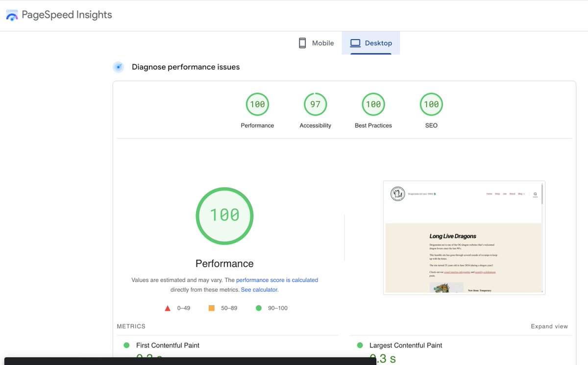Select the Accessibility 97 score circle
This screenshot has width=588, height=365.
pos(315,104)
